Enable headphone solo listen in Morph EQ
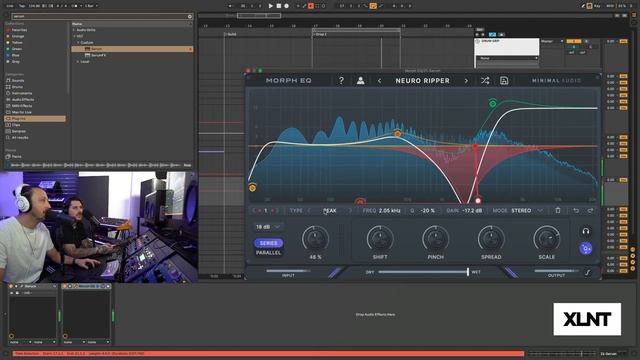Viewport: 640px width, 360px height. 586,232
